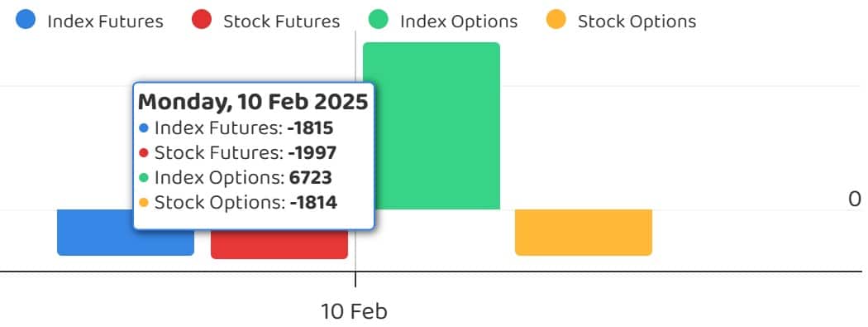Image resolution: width=868 pixels, height=327 pixels.
Task: Click the Stock Options -1814 tooltip row
Action: coord(238,203)
